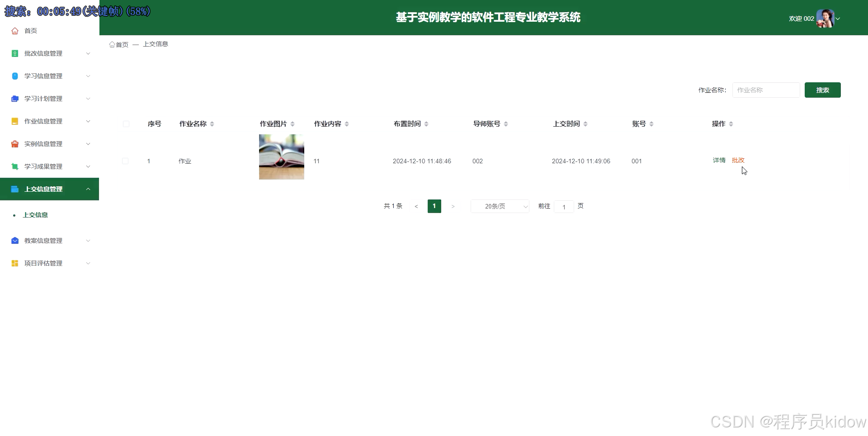
Task: Sort by 作业内容 column arrows
Action: 347,124
